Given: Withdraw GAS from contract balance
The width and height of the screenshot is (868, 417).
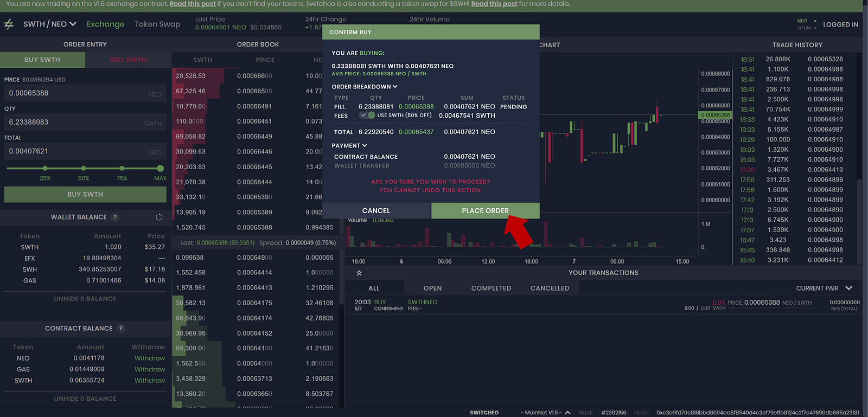Looking at the screenshot, I should click(150, 369).
